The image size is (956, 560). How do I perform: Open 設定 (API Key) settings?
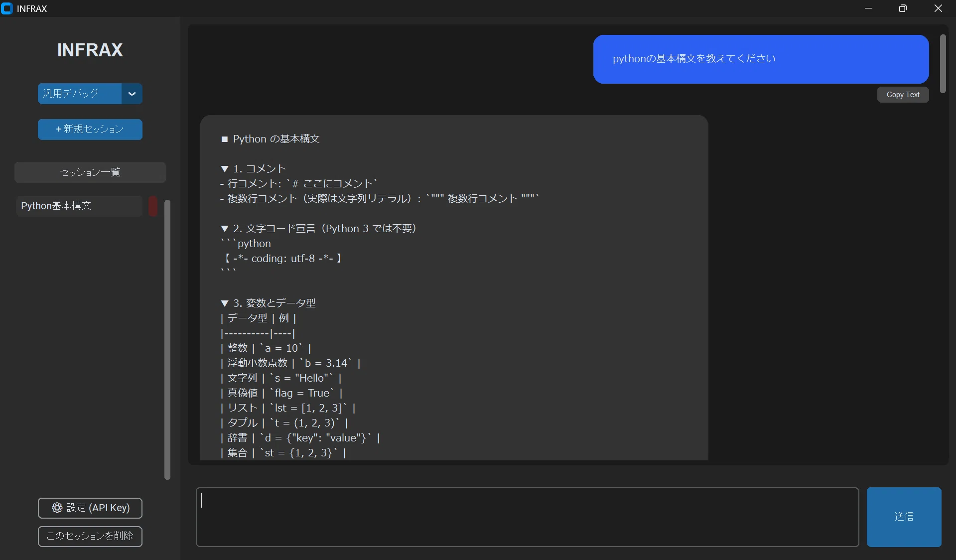tap(90, 508)
